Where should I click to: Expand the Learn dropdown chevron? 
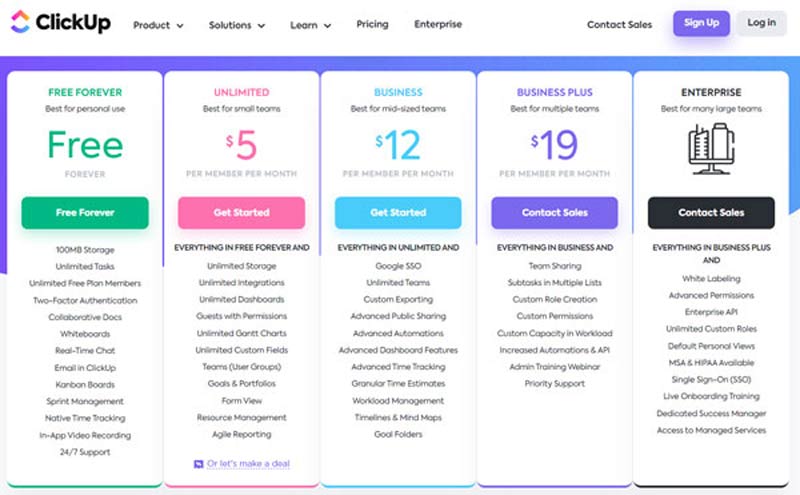pyautogui.click(x=328, y=26)
